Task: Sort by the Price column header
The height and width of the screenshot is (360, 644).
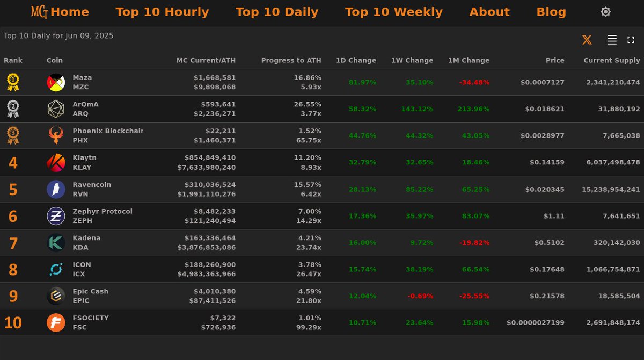Action: click(555, 60)
